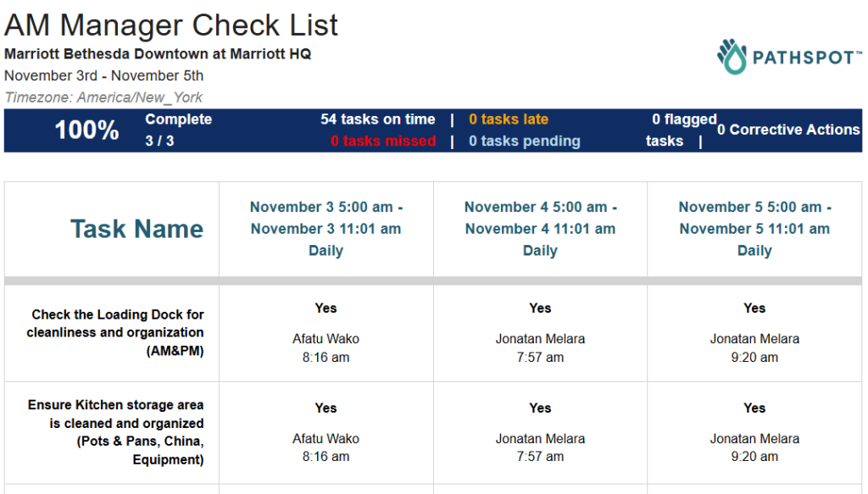
Task: Click the November 3rd - November 5th date range
Action: pos(103,75)
